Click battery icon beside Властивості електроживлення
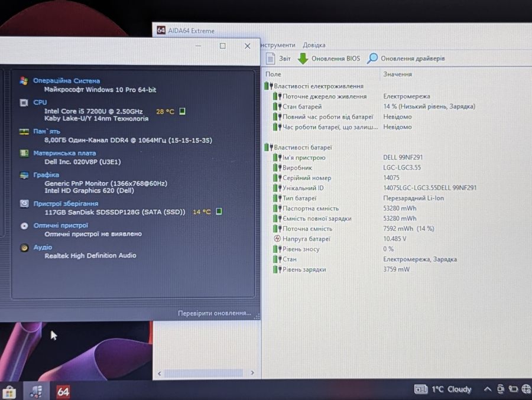The height and width of the screenshot is (400, 532). point(268,86)
